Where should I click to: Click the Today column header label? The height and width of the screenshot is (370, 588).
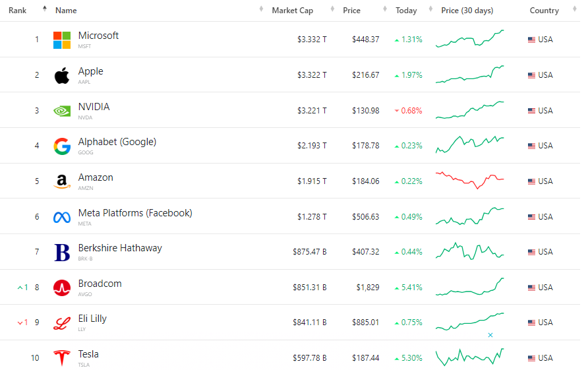[406, 11]
